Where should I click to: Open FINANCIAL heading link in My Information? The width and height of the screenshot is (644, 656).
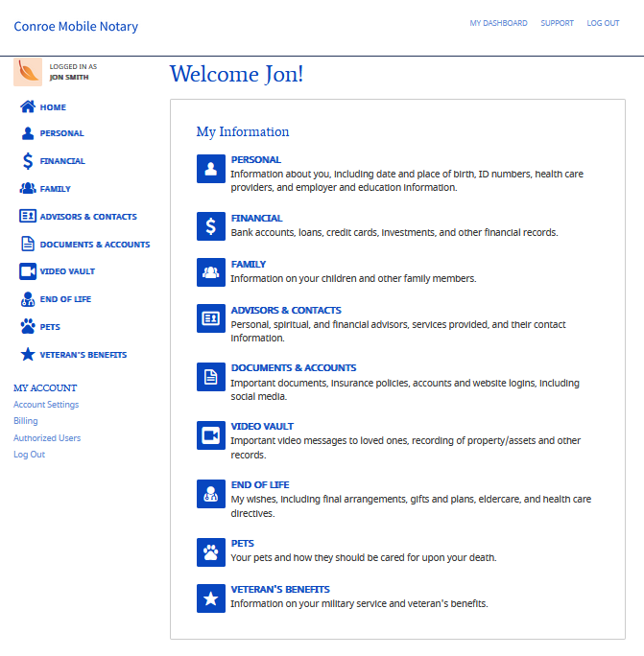[256, 219]
